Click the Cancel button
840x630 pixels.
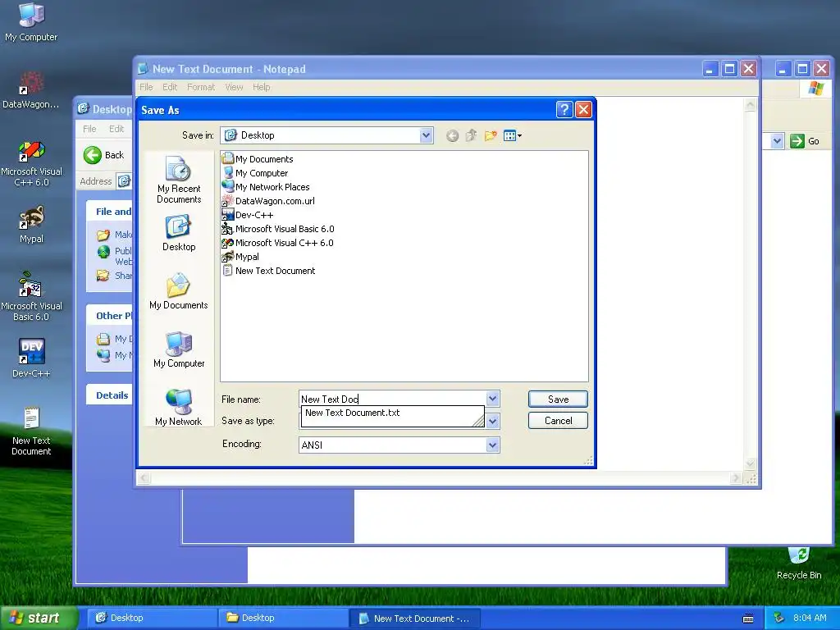click(558, 421)
